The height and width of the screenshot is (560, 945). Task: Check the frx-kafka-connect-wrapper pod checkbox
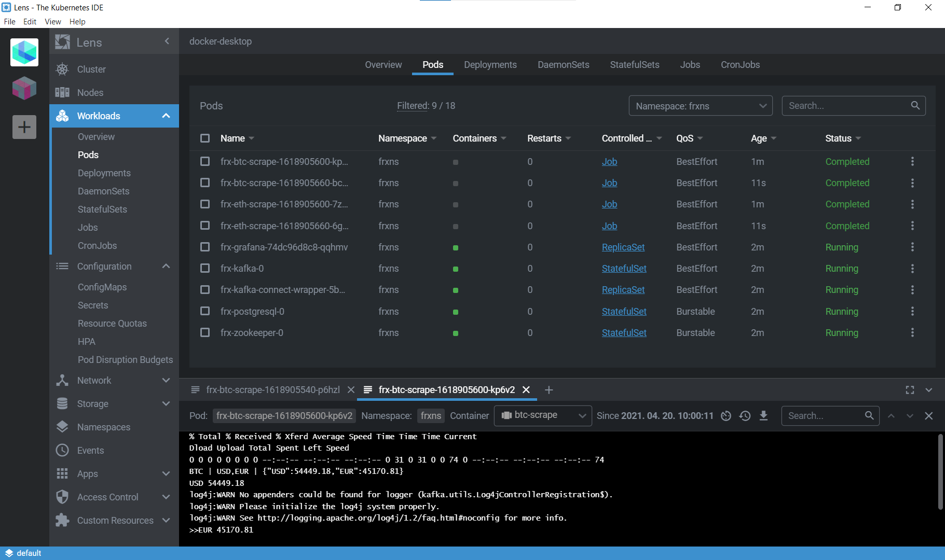[205, 289]
